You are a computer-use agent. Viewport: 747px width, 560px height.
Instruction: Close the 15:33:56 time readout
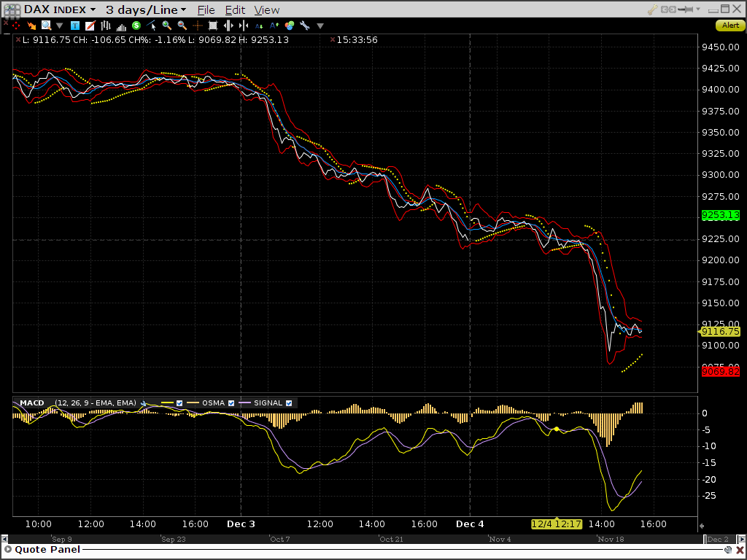[x=333, y=40]
